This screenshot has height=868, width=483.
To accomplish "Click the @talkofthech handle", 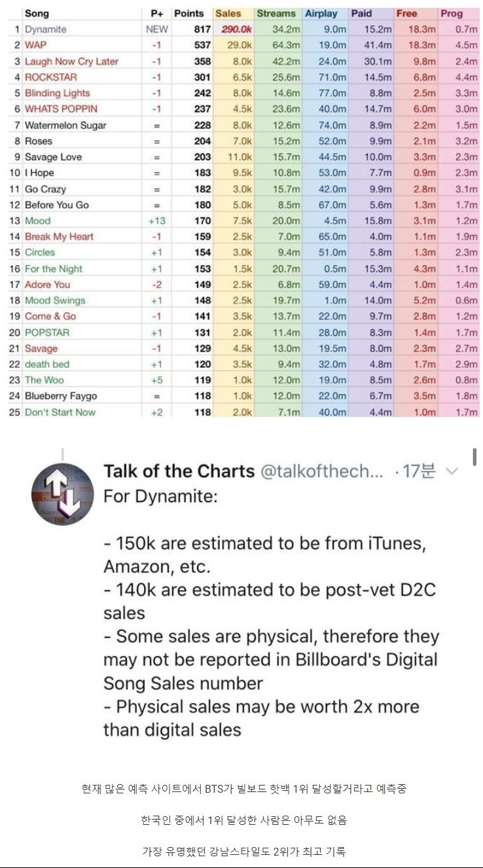I will [322, 471].
